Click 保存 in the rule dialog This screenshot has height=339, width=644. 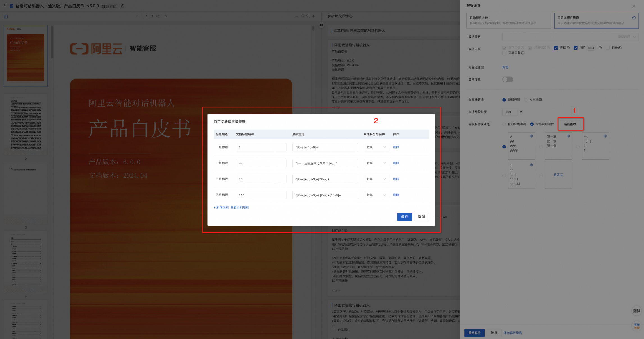(405, 217)
